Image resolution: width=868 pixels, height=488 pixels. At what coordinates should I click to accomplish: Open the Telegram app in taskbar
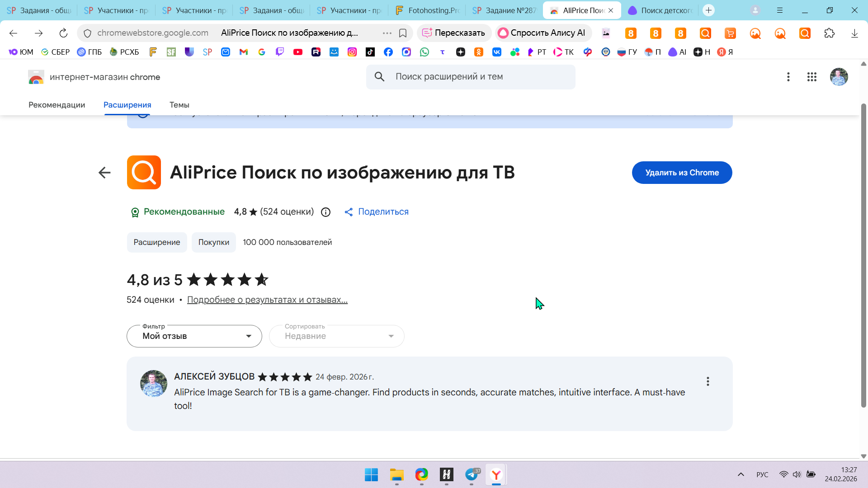point(472,474)
